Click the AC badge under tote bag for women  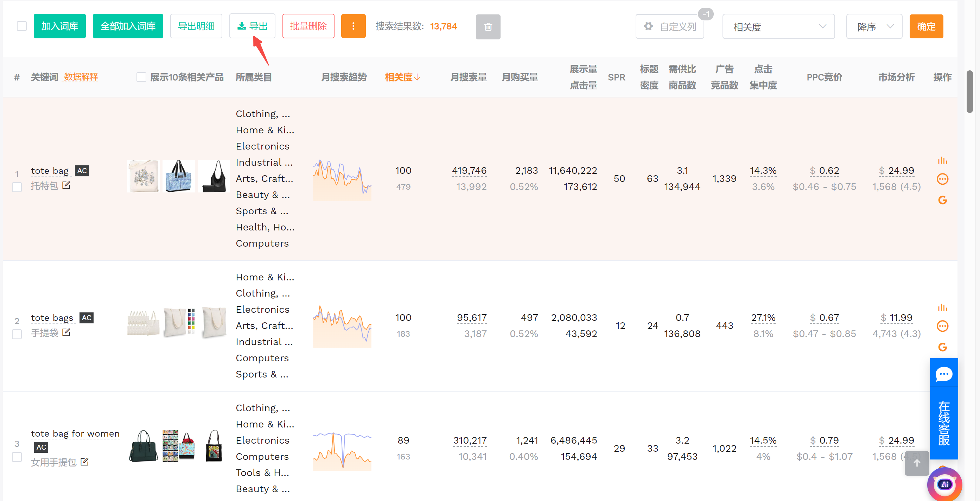[x=41, y=447]
